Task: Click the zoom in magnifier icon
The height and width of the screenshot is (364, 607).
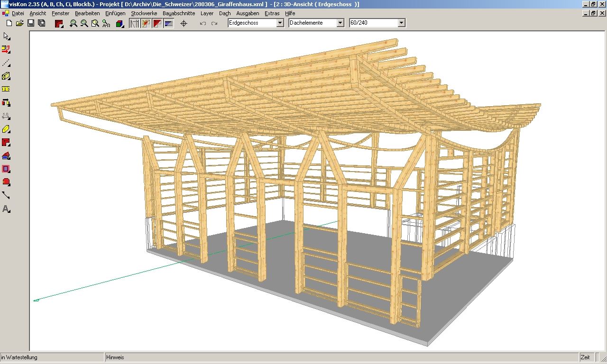Action: point(73,23)
